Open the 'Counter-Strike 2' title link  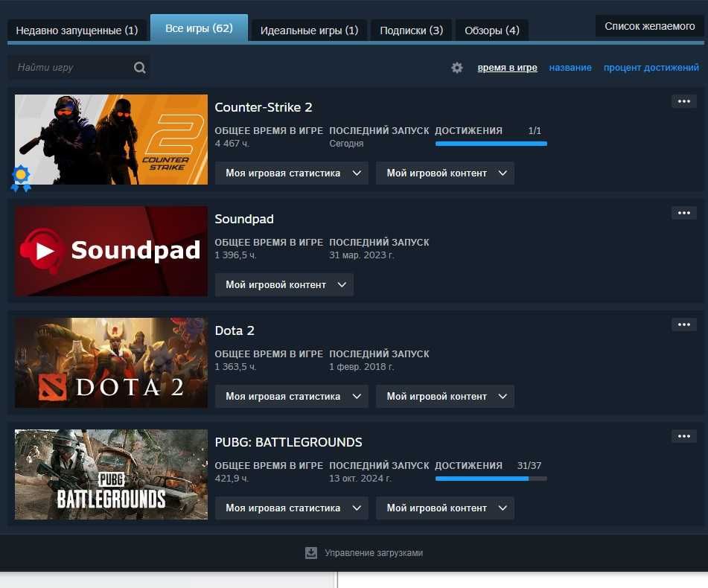point(264,107)
